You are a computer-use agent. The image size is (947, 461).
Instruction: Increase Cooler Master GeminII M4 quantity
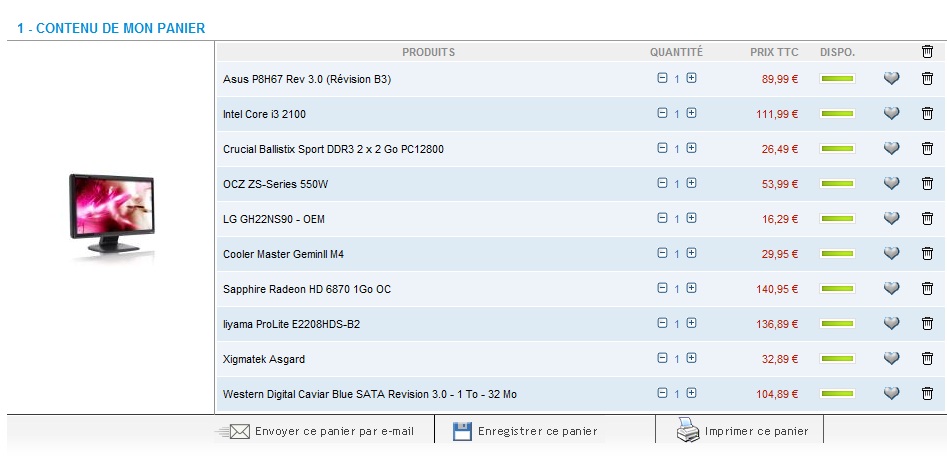pos(691,253)
